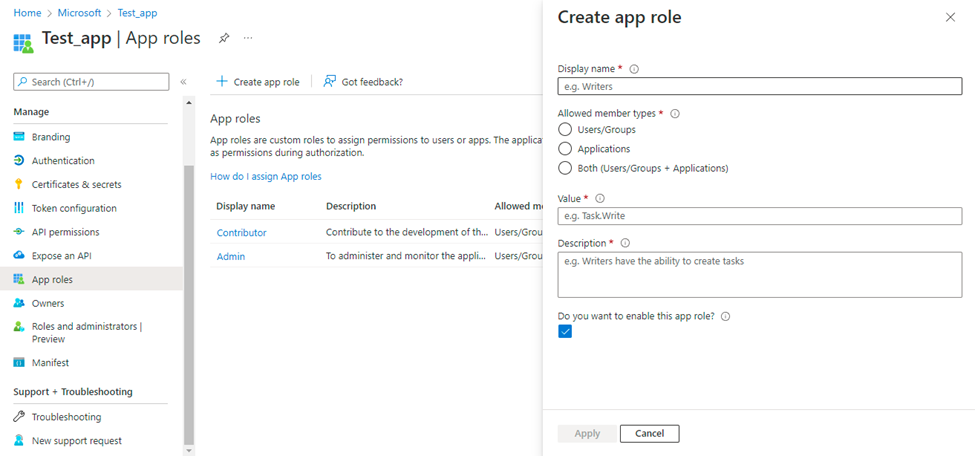The image size is (975, 456).
Task: Show info tooltip for Display name
Action: tap(635, 69)
